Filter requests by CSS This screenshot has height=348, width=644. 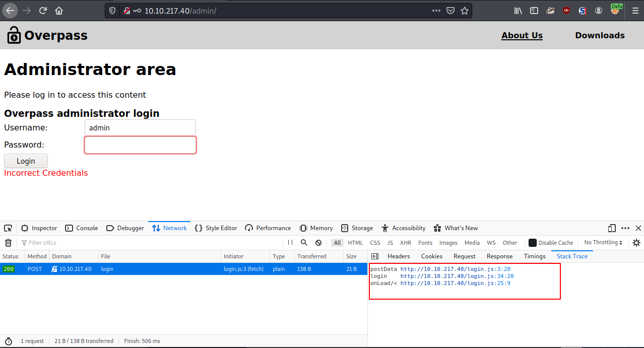pos(375,243)
